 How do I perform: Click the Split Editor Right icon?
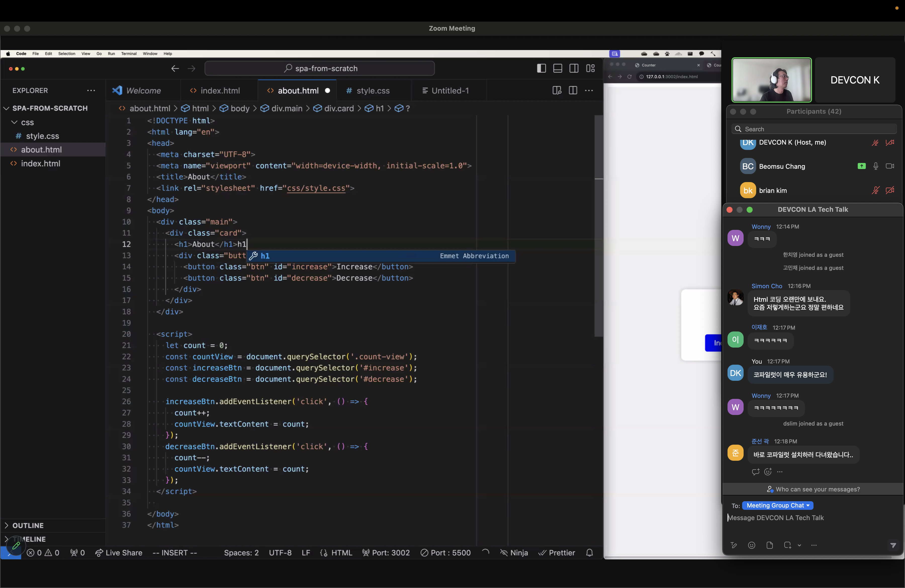point(573,91)
